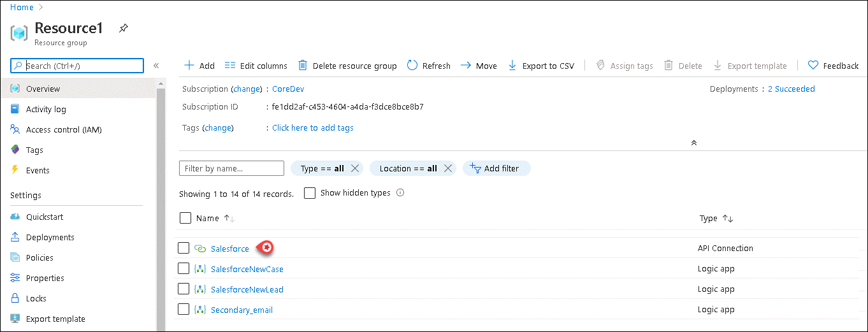The height and width of the screenshot is (332, 868).
Task: Click the info icon beside Show hidden types
Action: [x=401, y=193]
